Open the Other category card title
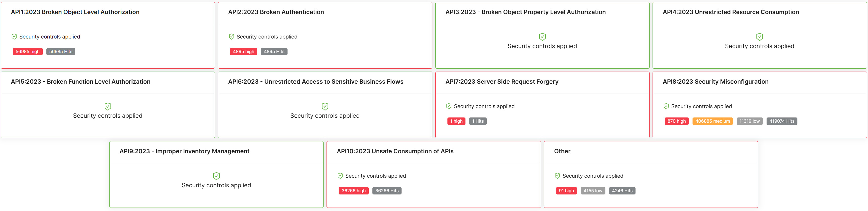Image resolution: width=868 pixels, height=211 pixels. point(562,151)
